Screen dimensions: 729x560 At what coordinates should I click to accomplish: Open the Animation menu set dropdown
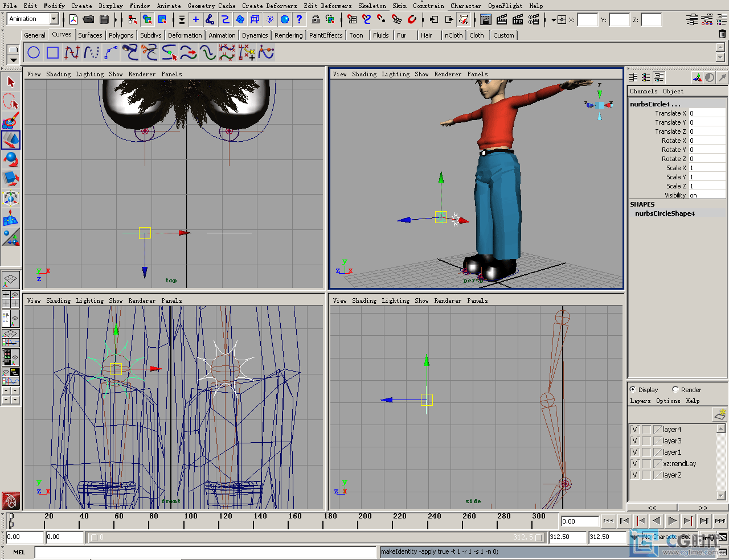(x=54, y=19)
